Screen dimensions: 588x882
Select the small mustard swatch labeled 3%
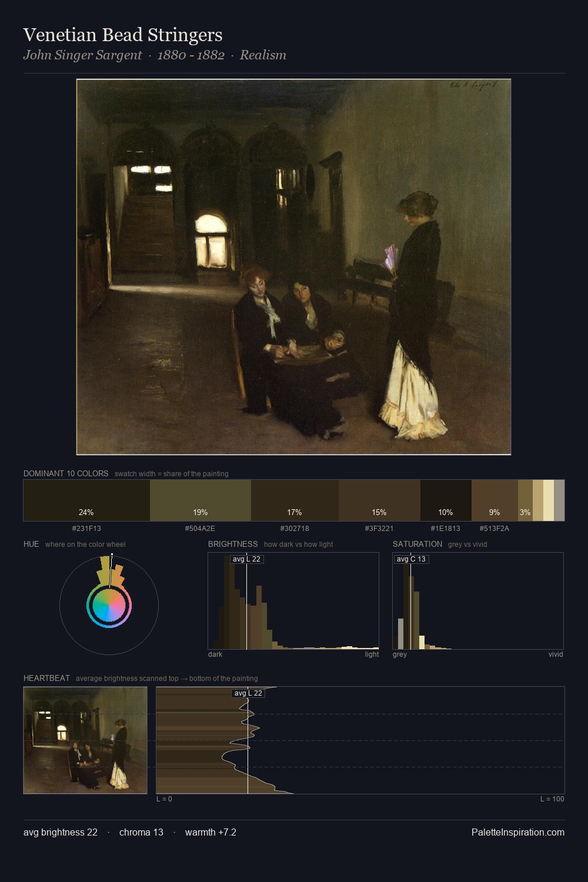click(525, 500)
